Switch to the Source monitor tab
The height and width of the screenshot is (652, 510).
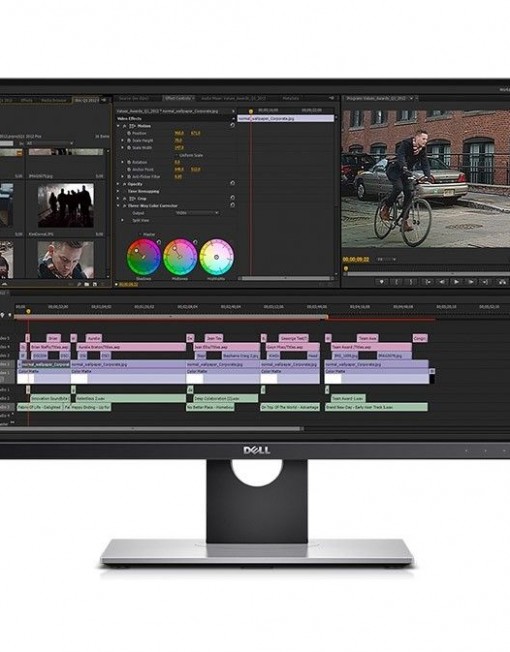(x=134, y=99)
